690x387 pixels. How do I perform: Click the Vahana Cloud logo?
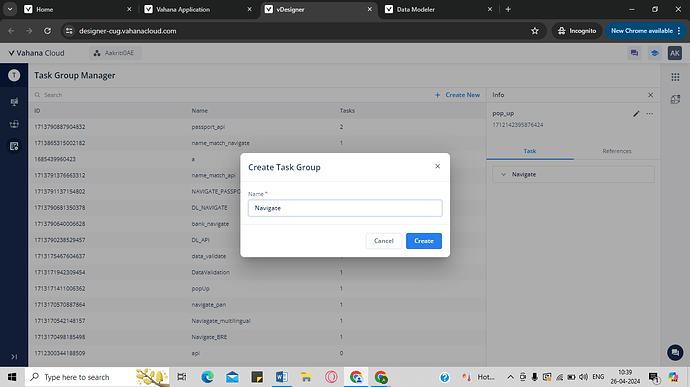click(36, 53)
